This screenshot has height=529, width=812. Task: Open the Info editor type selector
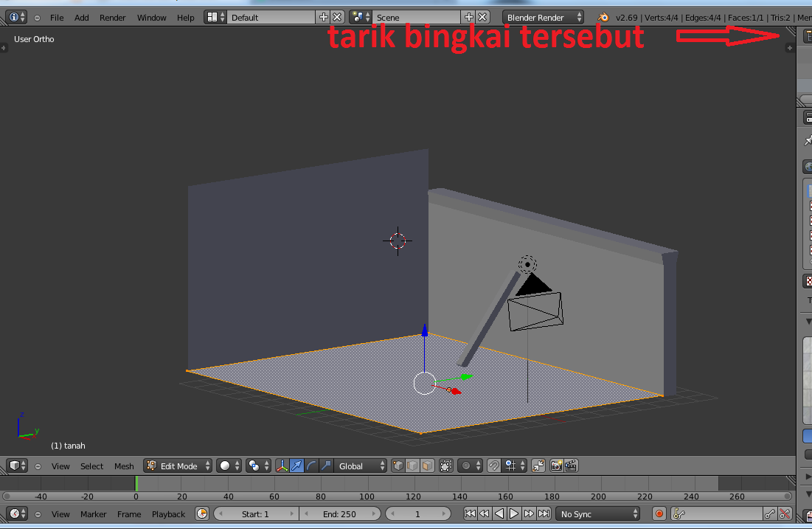[16, 17]
